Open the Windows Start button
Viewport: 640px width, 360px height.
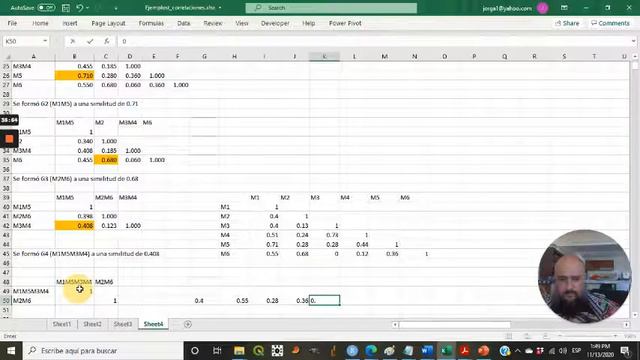(x=11, y=351)
